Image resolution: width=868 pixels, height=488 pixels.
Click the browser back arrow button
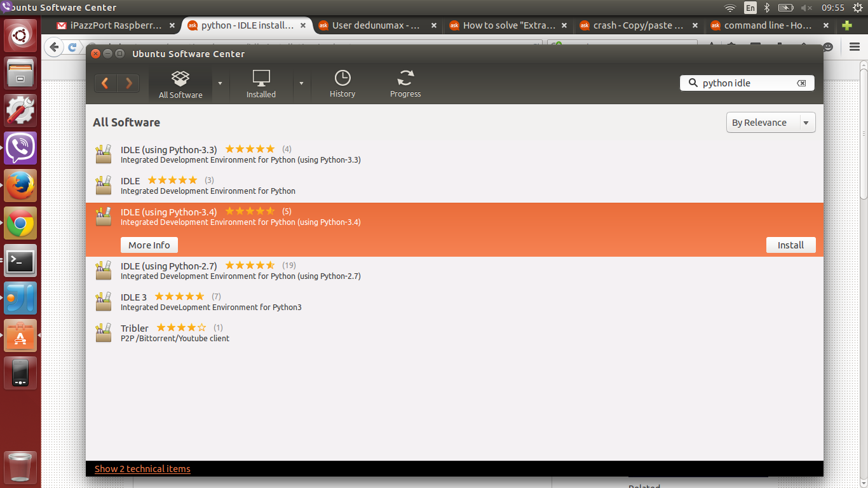pos(55,47)
